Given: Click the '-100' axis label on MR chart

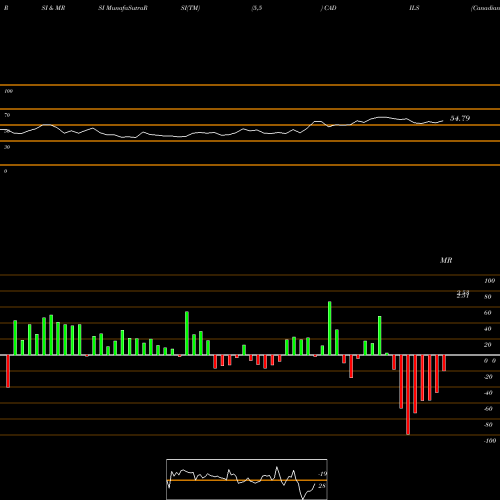Looking at the screenshot, I should [x=490, y=441].
